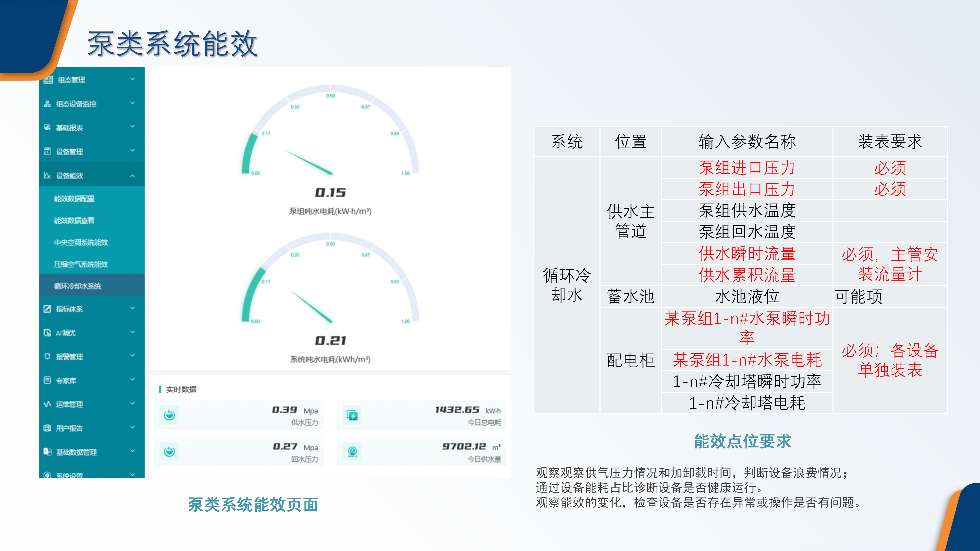Click the 今日供水量 meter icon

click(x=352, y=451)
